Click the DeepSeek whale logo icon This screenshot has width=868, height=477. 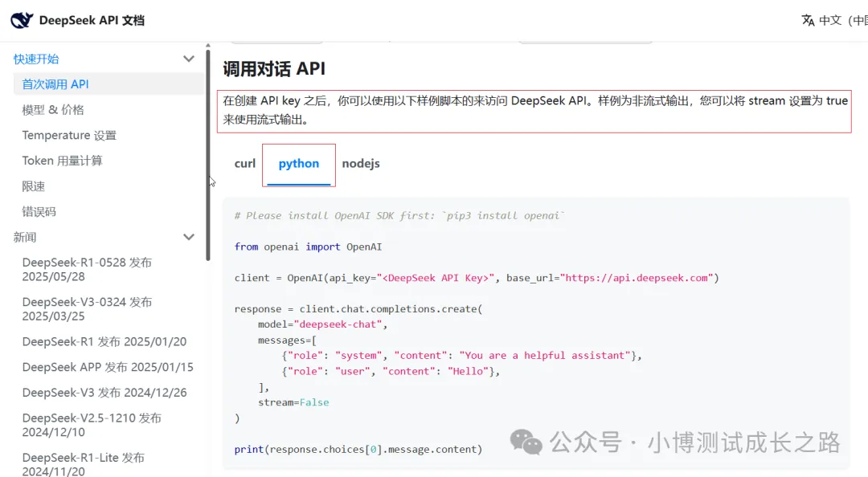tap(22, 20)
